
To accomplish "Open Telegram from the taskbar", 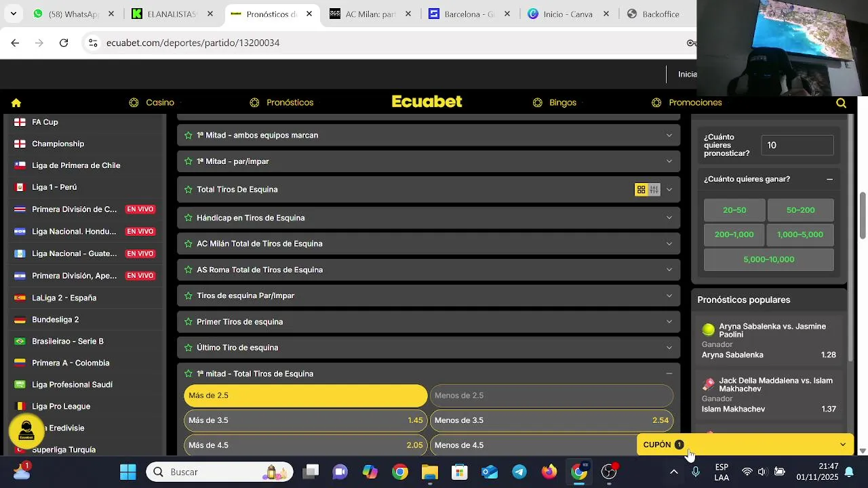I will coord(519,472).
